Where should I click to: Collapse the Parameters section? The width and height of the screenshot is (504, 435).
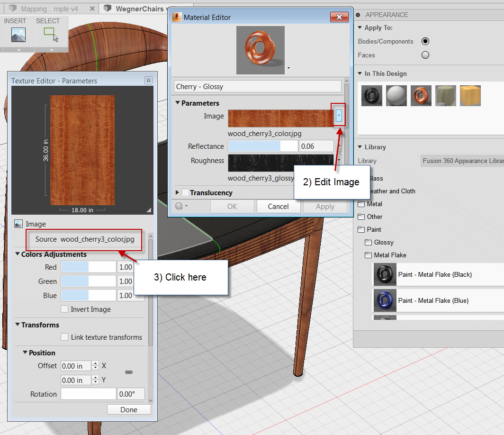pos(178,103)
